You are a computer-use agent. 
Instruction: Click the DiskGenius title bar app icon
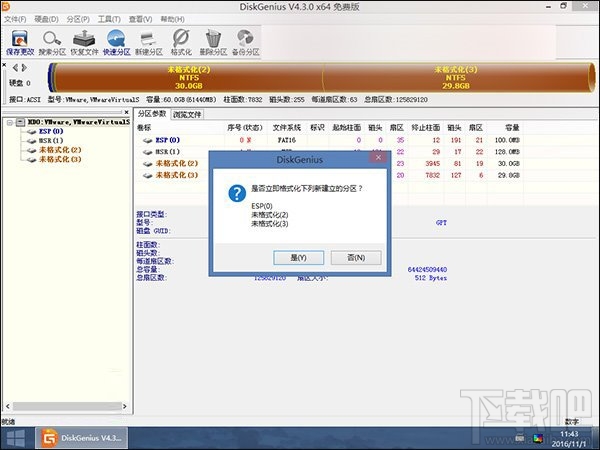5,7
